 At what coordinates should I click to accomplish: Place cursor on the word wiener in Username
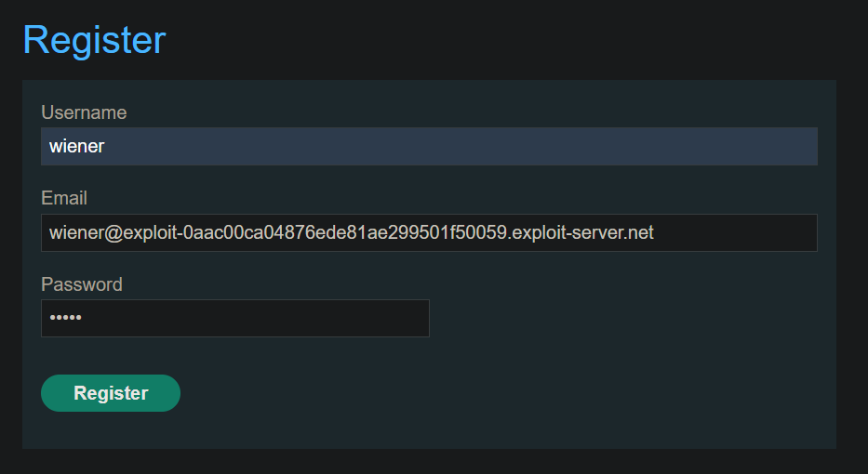tap(77, 147)
